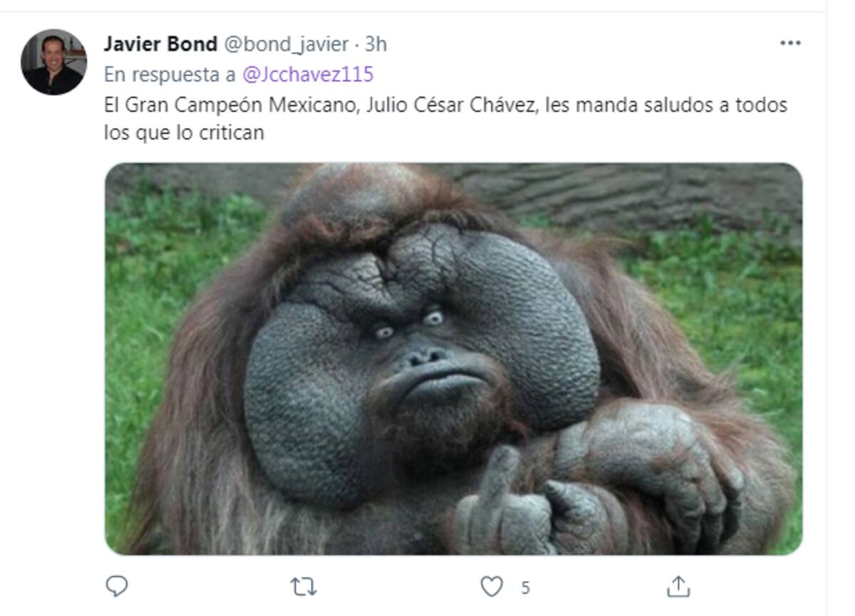
Task: Open the three-dot more options menu
Action: [x=790, y=43]
